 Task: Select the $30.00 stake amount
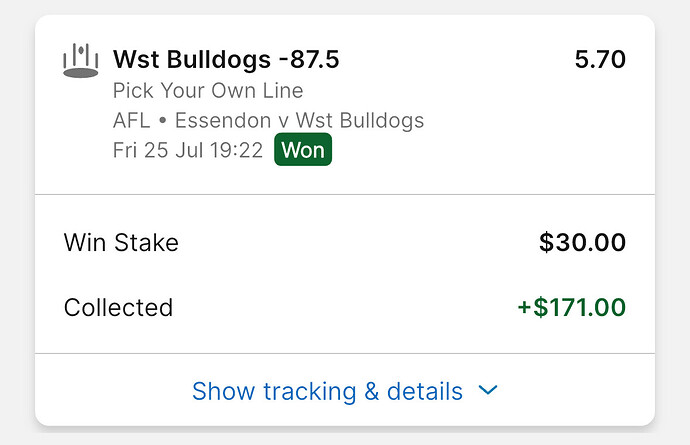[583, 243]
